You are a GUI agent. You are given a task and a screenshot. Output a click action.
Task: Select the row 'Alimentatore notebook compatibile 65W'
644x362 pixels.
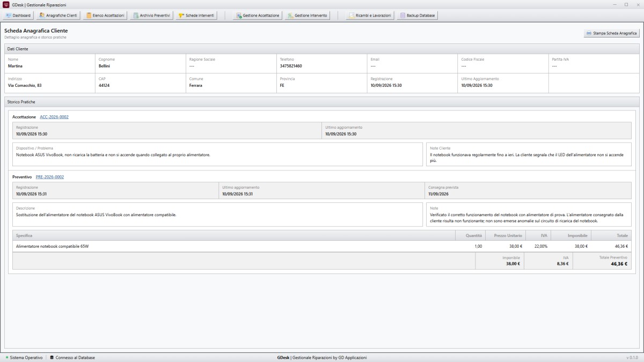pos(322,246)
